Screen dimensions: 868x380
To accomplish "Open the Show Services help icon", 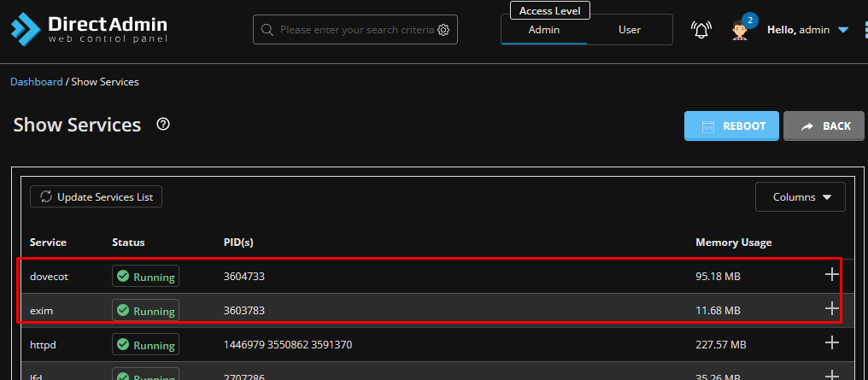I will coord(163,125).
